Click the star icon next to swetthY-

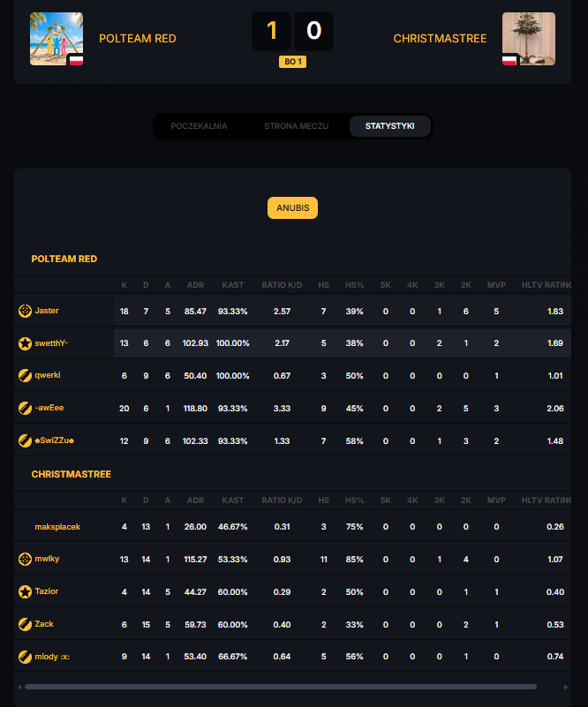click(25, 343)
